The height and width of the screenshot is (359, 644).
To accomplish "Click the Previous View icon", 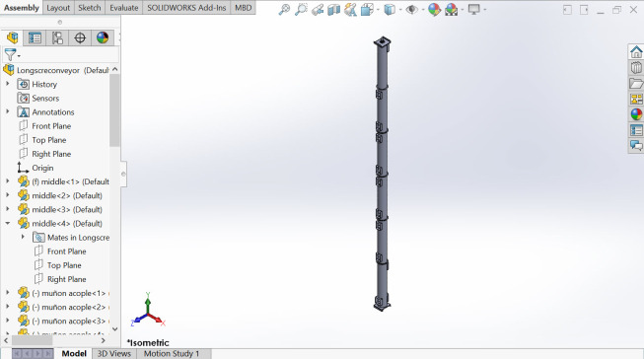I will tap(318, 10).
